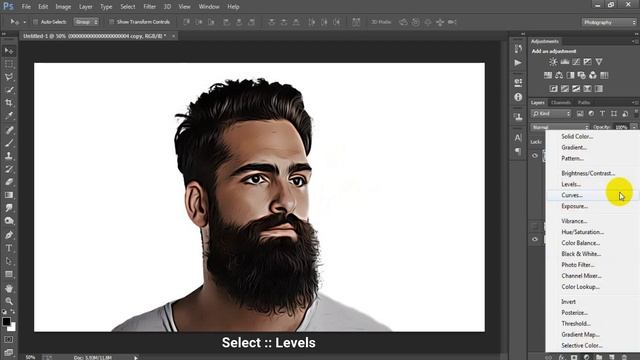Select the Move tool in the toolbox

(x=9, y=51)
